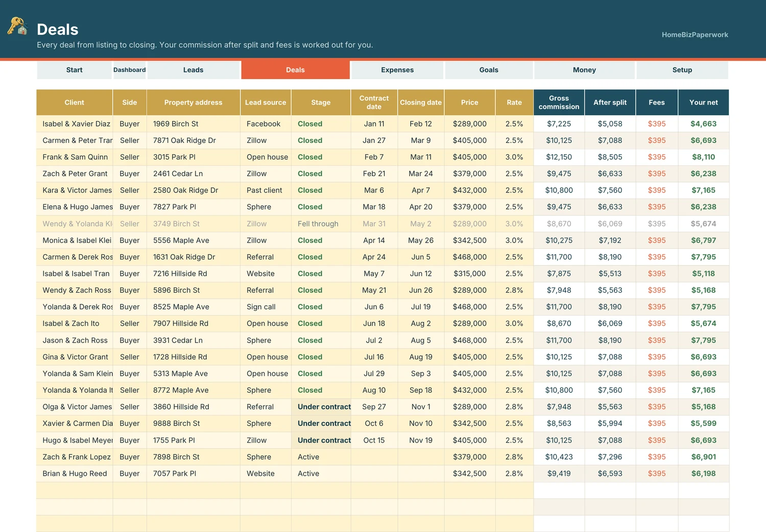This screenshot has height=532, width=766.
Task: Click greyed address 3749 Birch St
Action: [x=194, y=224]
